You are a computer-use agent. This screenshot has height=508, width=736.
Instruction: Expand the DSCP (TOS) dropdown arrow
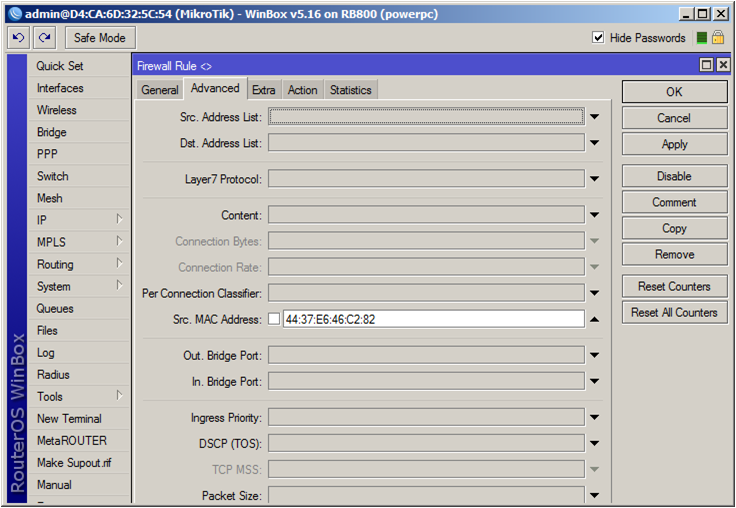[x=594, y=443]
